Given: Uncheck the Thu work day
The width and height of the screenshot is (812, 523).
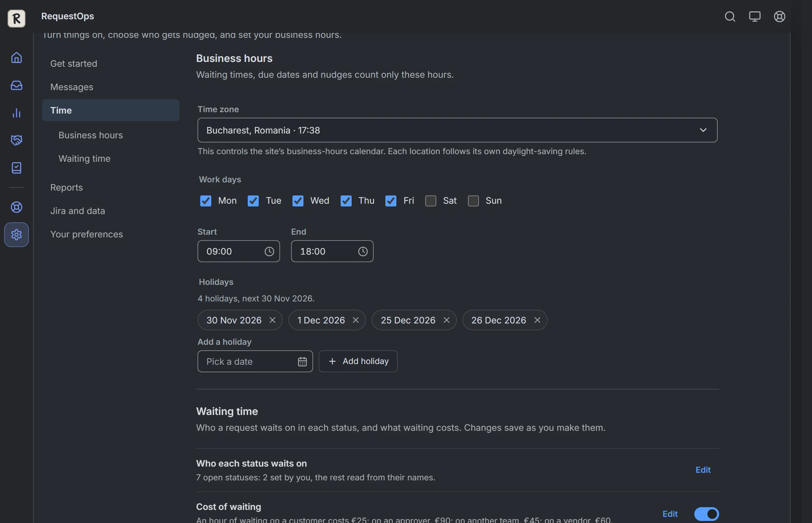Looking at the screenshot, I should click(346, 201).
